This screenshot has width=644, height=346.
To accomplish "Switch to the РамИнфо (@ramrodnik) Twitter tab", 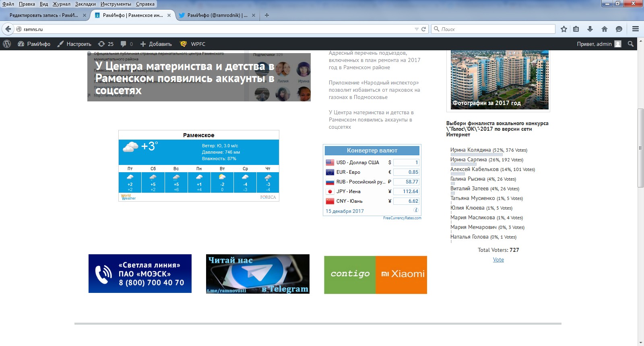I will click(x=217, y=15).
